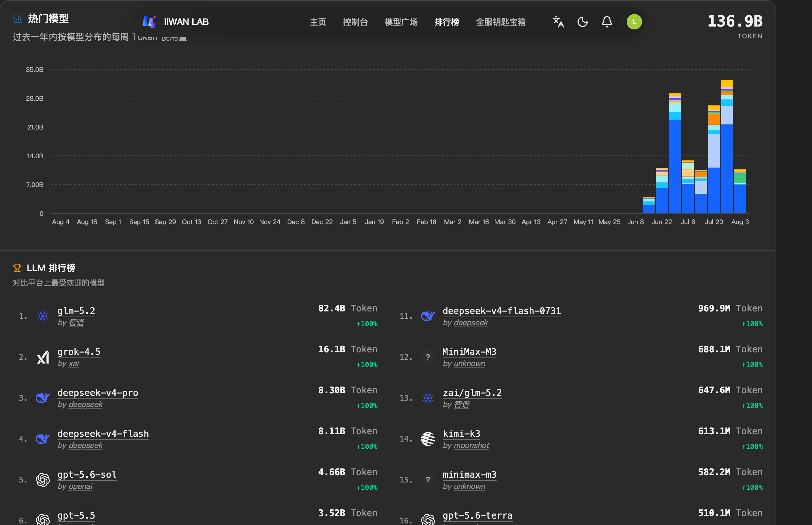
Task: Open the notifications bell
Action: pyautogui.click(x=607, y=22)
